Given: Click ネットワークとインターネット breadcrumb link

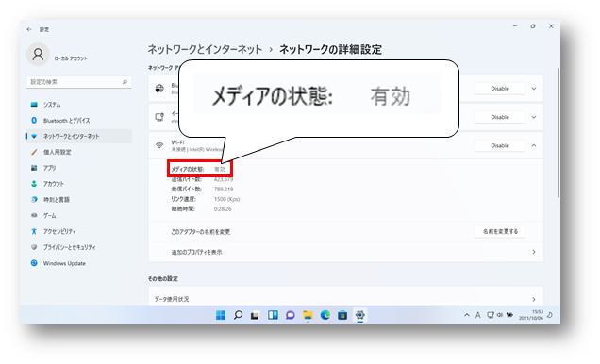Looking at the screenshot, I should (x=205, y=49).
